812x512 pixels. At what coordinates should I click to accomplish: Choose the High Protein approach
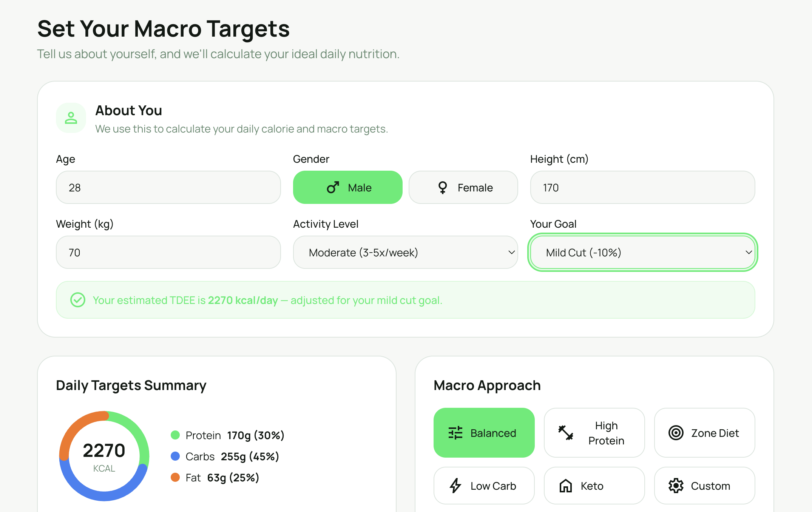(594, 433)
